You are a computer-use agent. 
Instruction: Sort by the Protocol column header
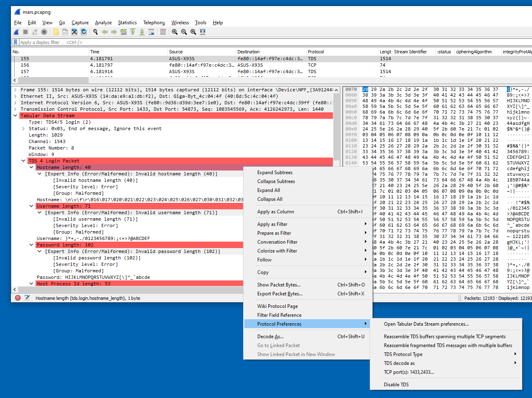342,52
